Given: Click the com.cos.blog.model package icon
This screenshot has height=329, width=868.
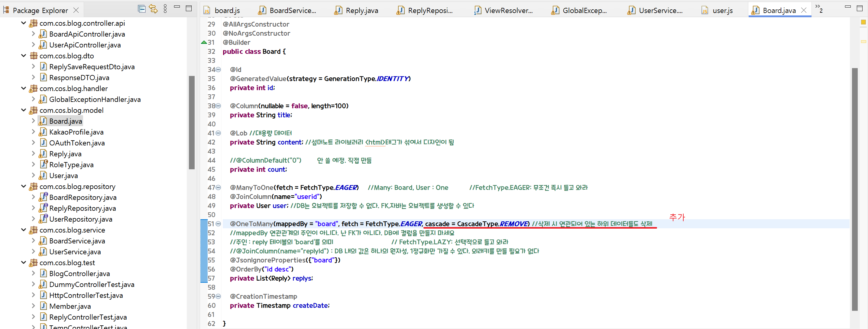Looking at the screenshot, I should coord(33,110).
